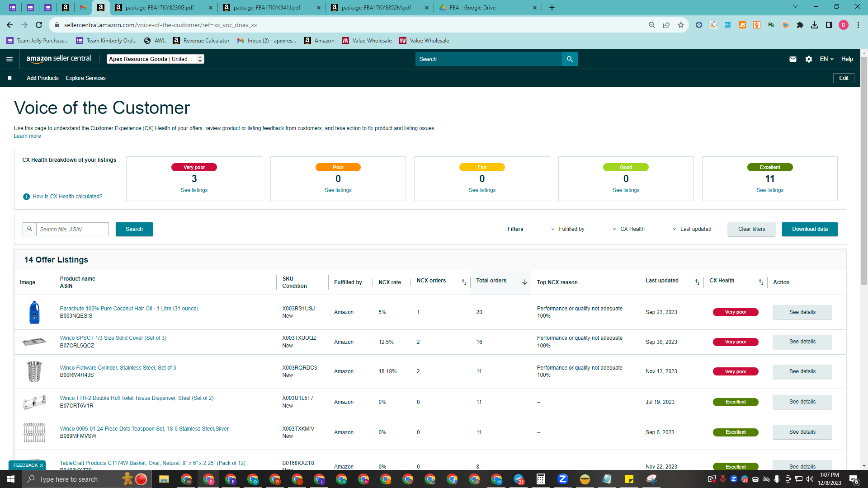
Task: Click the Search button for title or ASIN
Action: [x=134, y=229]
